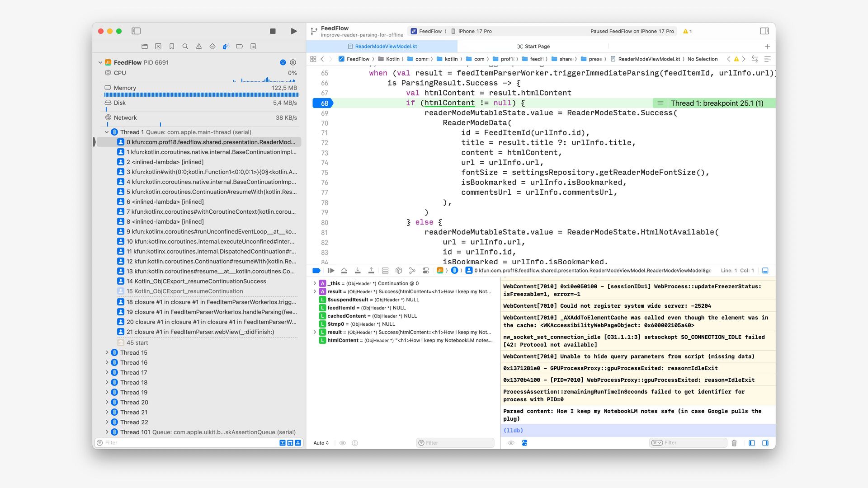Toggle the right inspector panel
This screenshot has height=488, width=868.
pyautogui.click(x=764, y=31)
